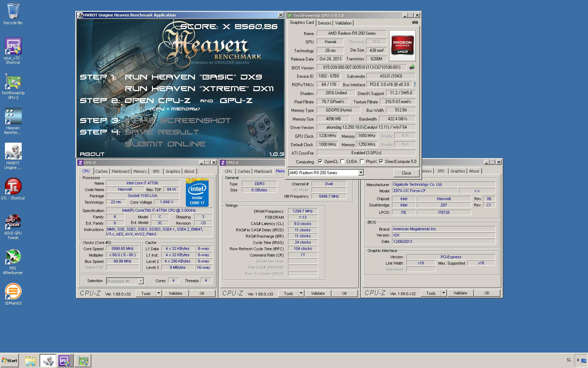Click the DRAM Frequency value 1299.7 MHz
The image size is (588, 368).
tap(303, 211)
